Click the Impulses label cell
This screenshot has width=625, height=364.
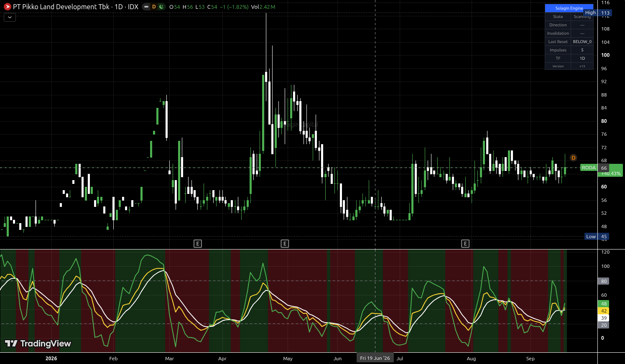558,50
